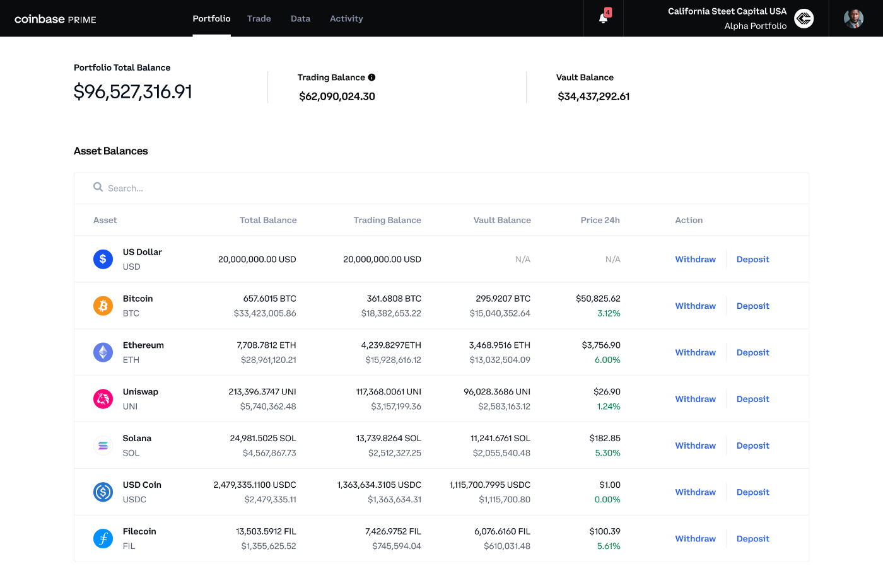
Task: Click the Coinbase Prime logo
Action: click(x=55, y=19)
